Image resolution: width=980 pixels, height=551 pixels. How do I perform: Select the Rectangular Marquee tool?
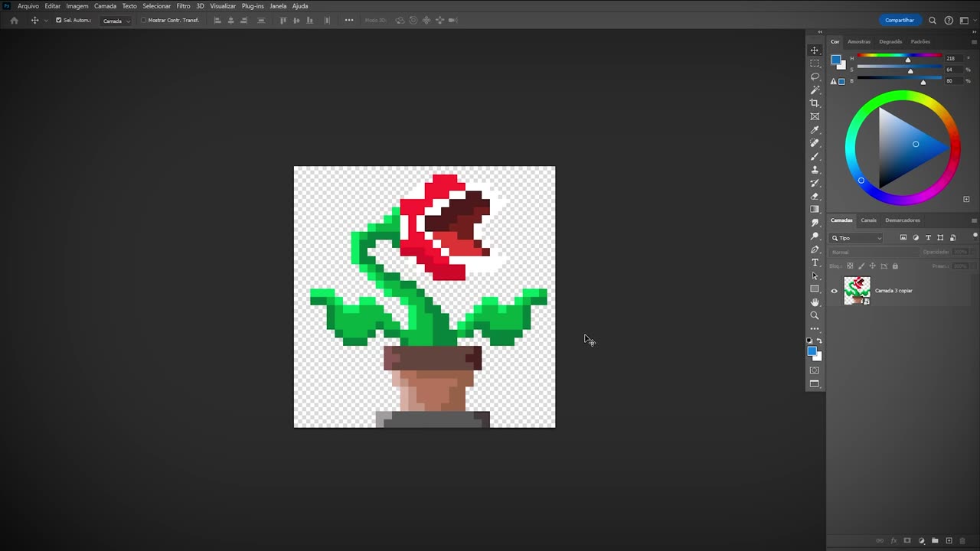815,64
